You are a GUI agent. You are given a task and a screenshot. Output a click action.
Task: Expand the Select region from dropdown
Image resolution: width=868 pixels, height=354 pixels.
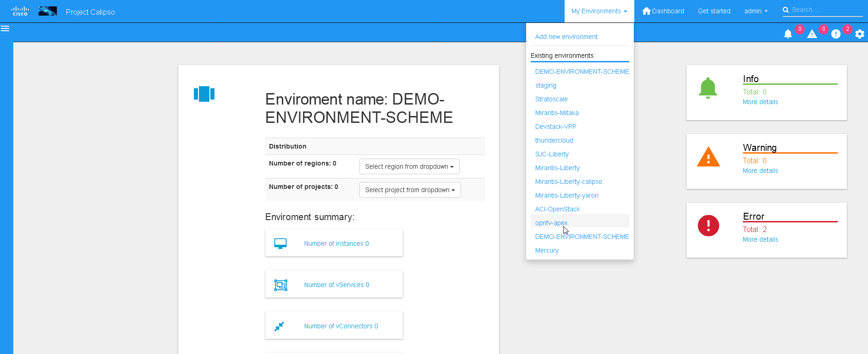point(409,166)
